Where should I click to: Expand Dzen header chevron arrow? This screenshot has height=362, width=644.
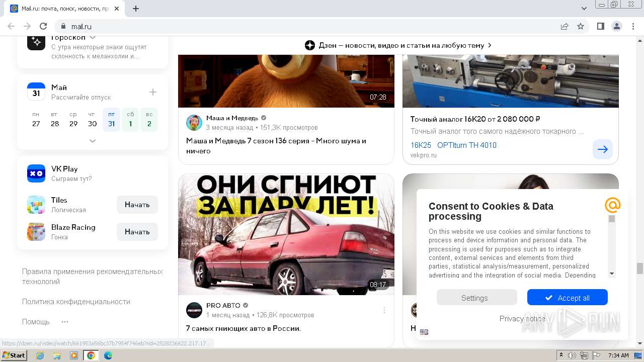coord(490,45)
